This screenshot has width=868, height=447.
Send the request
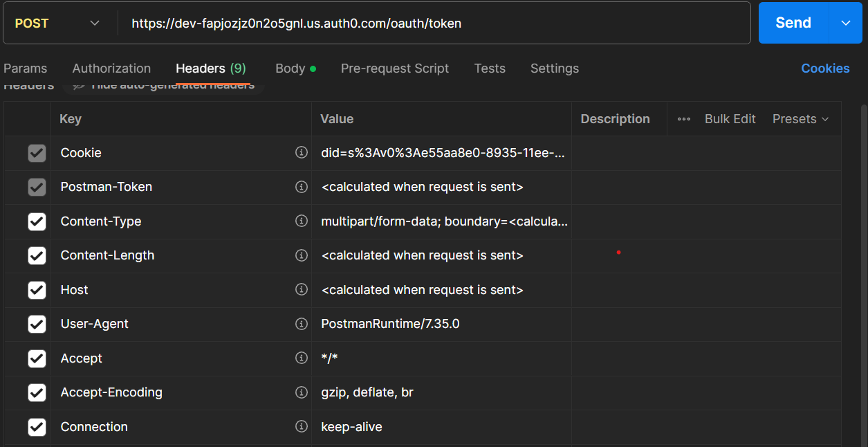793,23
